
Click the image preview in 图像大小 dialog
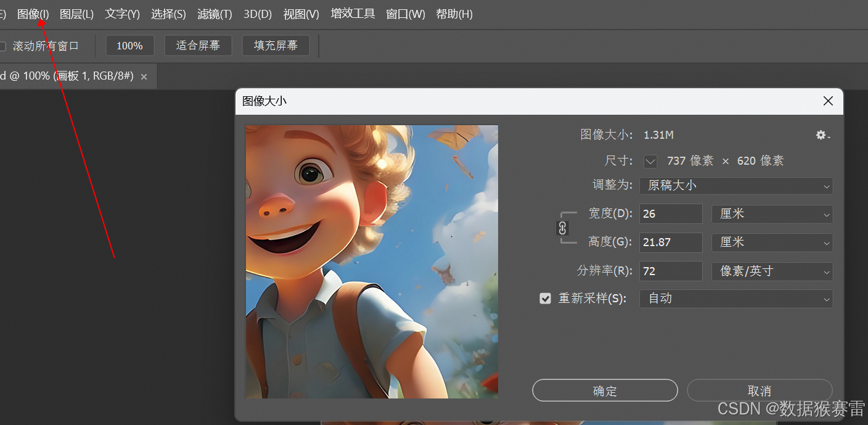(372, 262)
